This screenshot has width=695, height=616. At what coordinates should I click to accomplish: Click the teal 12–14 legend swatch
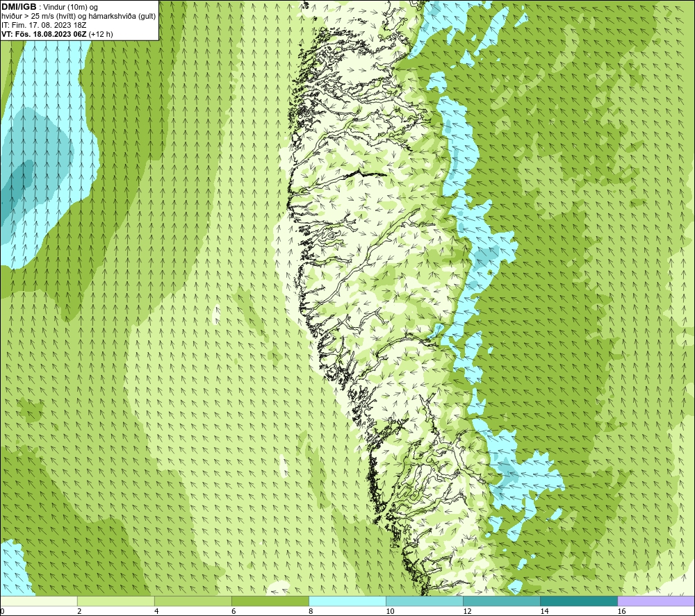pos(502,601)
